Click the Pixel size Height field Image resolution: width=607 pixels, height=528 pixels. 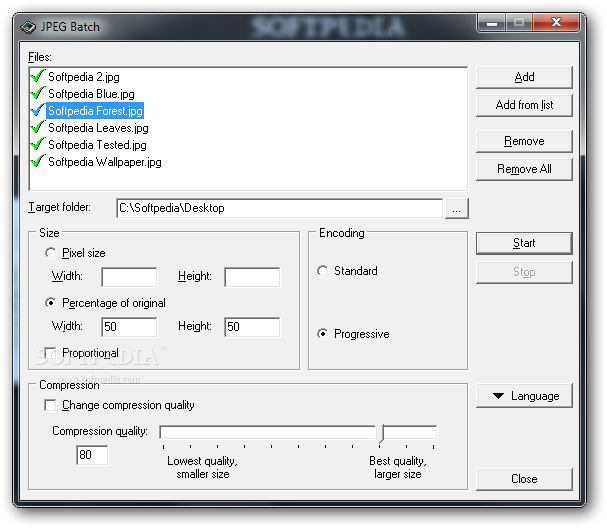coord(252,277)
